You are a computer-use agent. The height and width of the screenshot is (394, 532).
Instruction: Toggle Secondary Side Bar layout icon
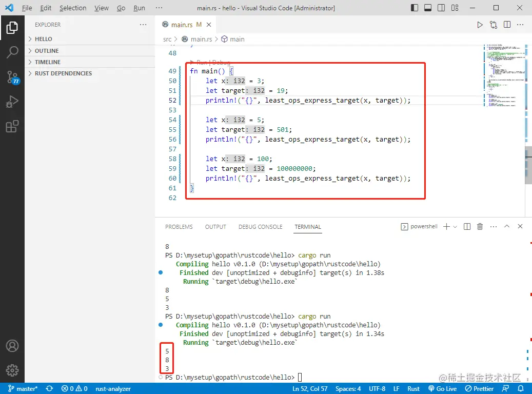[441, 8]
